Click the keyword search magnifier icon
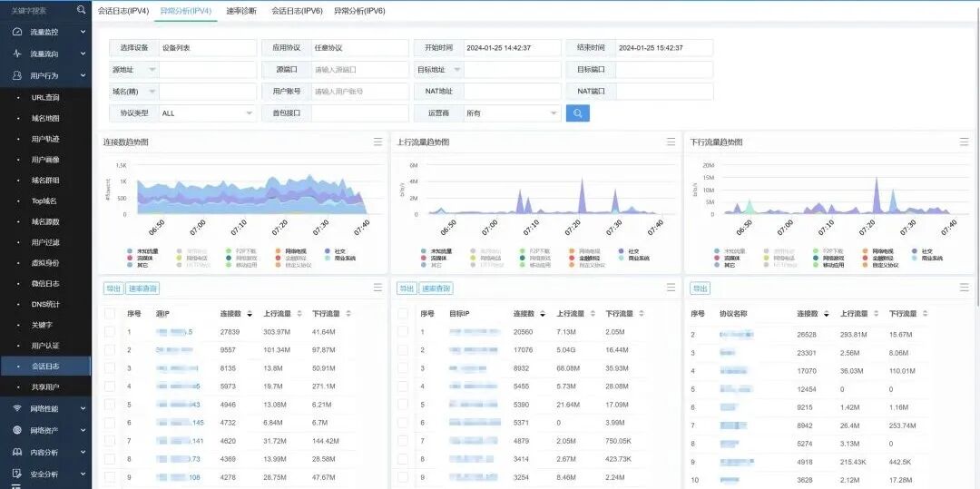Screen dimensions: 980x489 click(82, 10)
